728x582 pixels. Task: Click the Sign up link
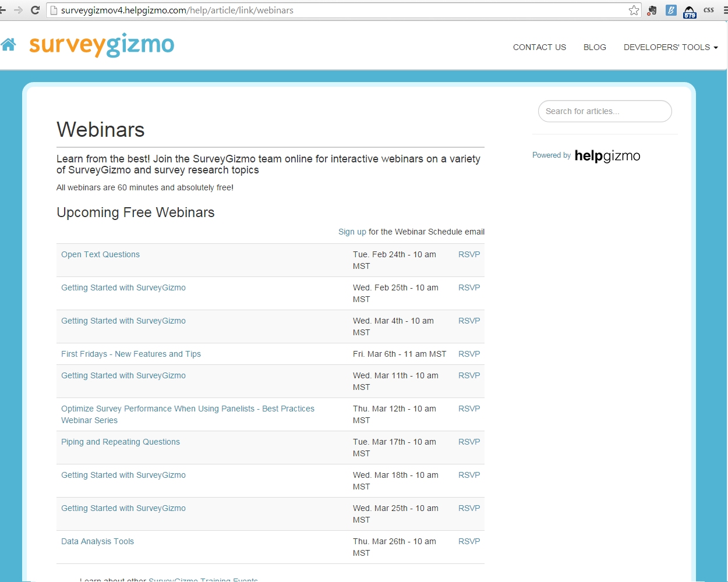352,232
